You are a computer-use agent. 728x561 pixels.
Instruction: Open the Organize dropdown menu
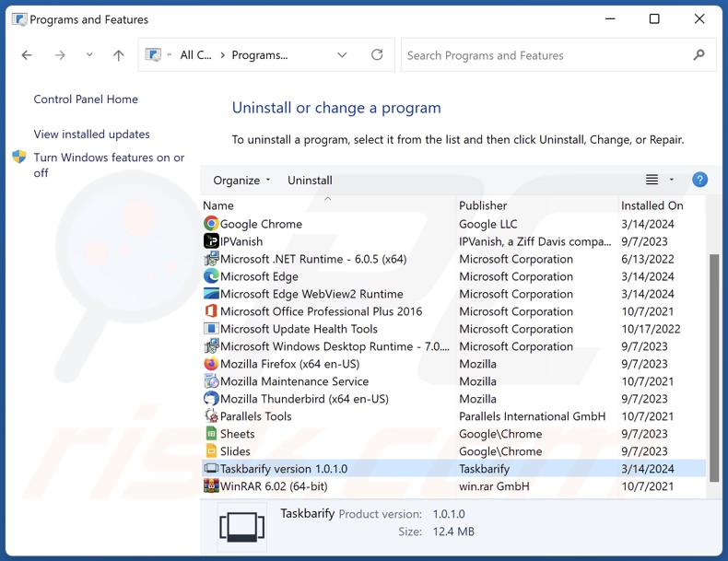coord(241,180)
